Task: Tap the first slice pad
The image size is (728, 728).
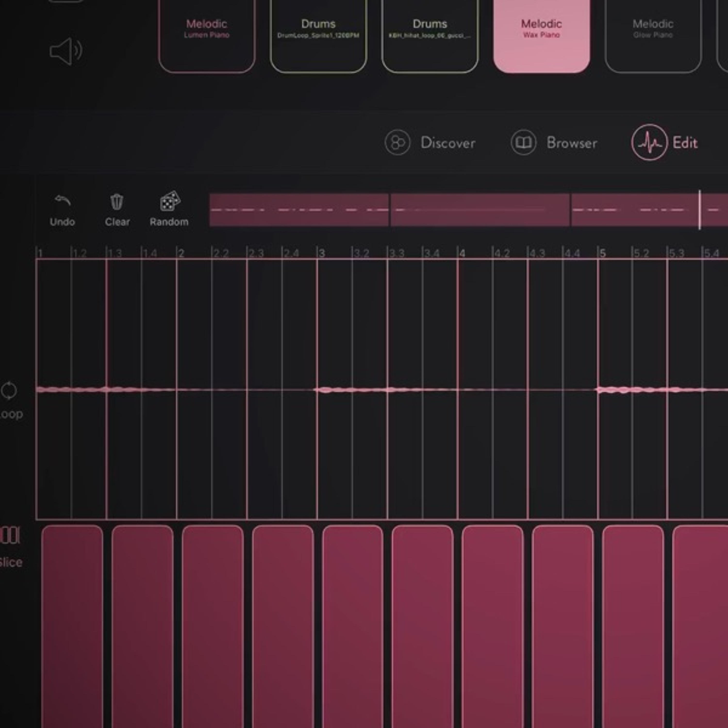Action: pyautogui.click(x=72, y=626)
